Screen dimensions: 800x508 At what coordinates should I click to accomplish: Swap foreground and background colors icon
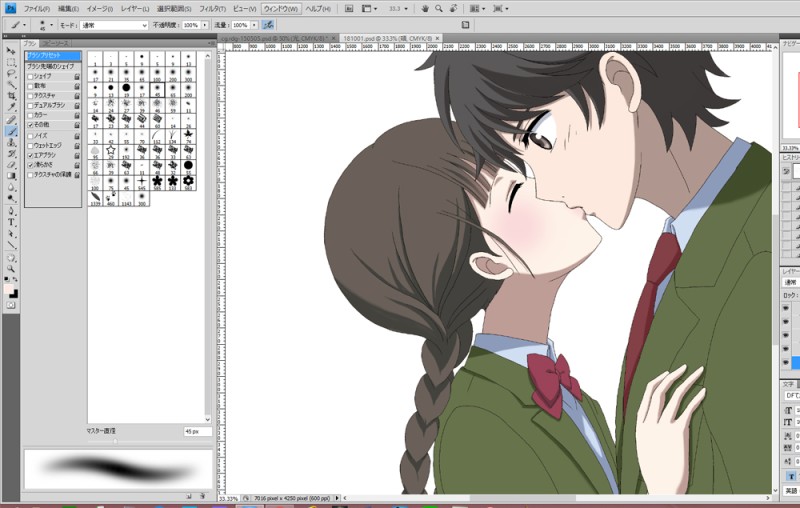15,279
